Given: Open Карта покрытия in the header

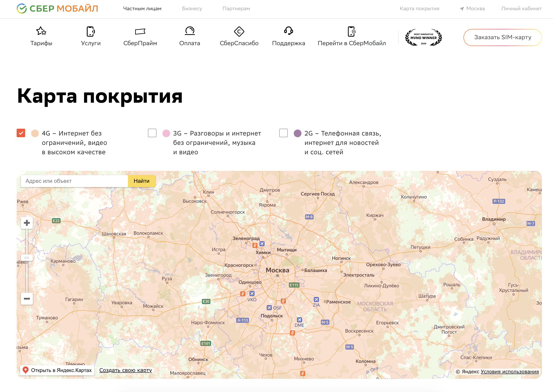Looking at the screenshot, I should coord(420,9).
